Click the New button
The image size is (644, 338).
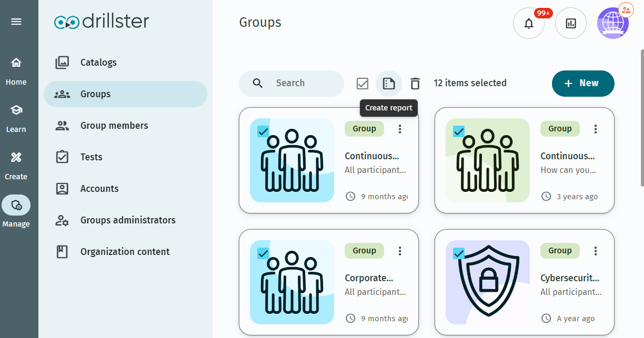coord(583,84)
